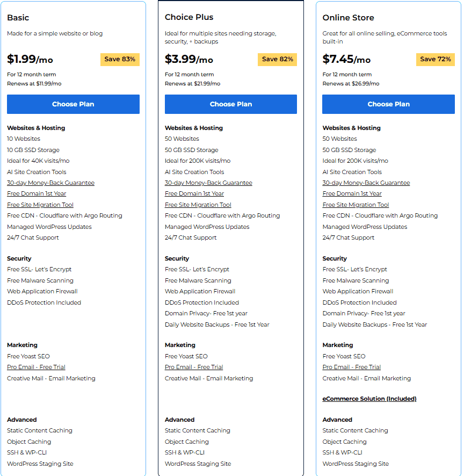Open eCommerce Solution (Included) link
The image size is (464, 476).
[x=369, y=399]
